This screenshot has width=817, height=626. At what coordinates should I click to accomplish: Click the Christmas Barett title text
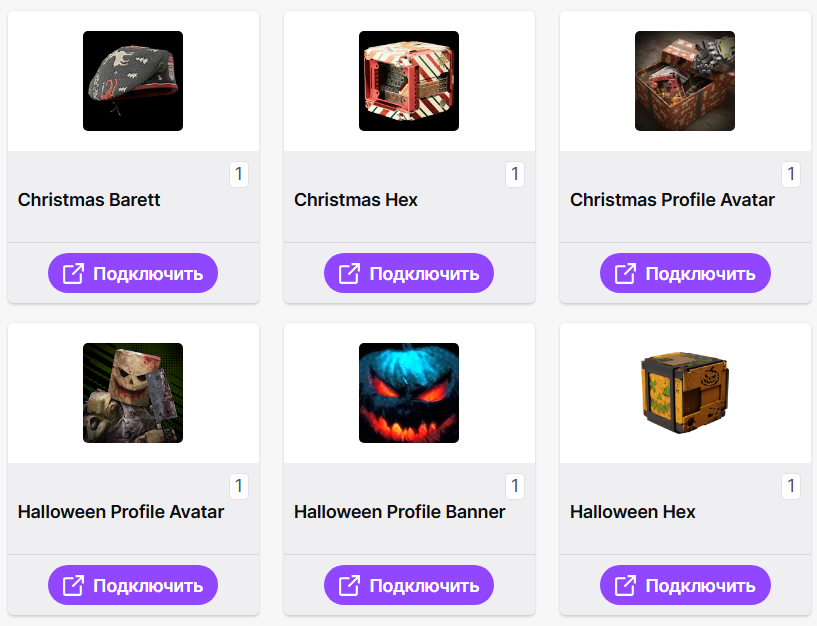click(x=89, y=200)
